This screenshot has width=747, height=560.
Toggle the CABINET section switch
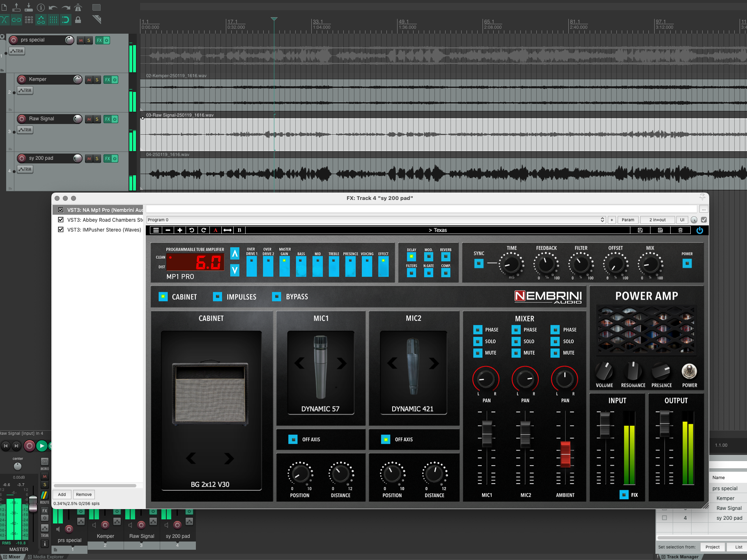pyautogui.click(x=163, y=296)
